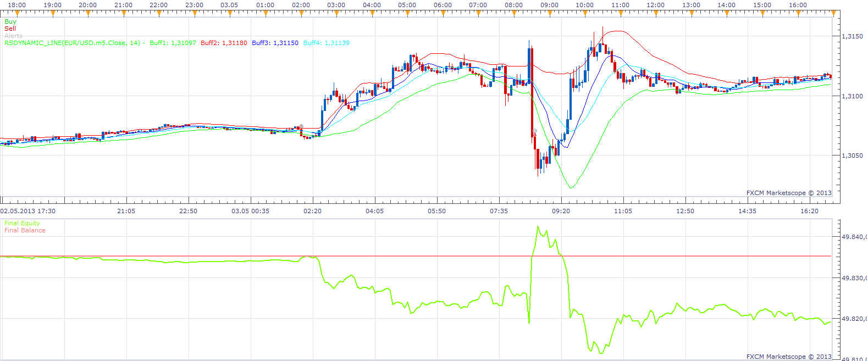
Task: Click the grey trade marker near 02:00 candles
Action: (301, 127)
